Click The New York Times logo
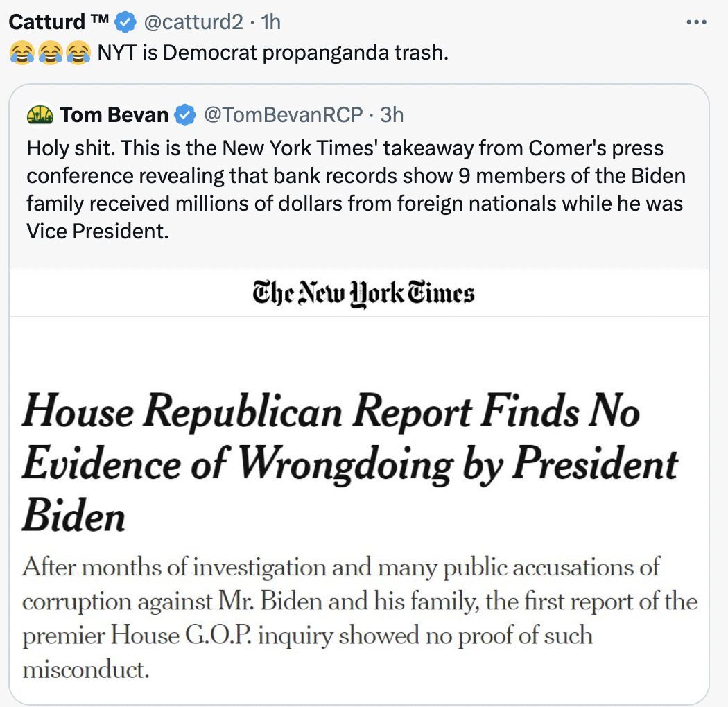The height and width of the screenshot is (707, 728). click(364, 293)
